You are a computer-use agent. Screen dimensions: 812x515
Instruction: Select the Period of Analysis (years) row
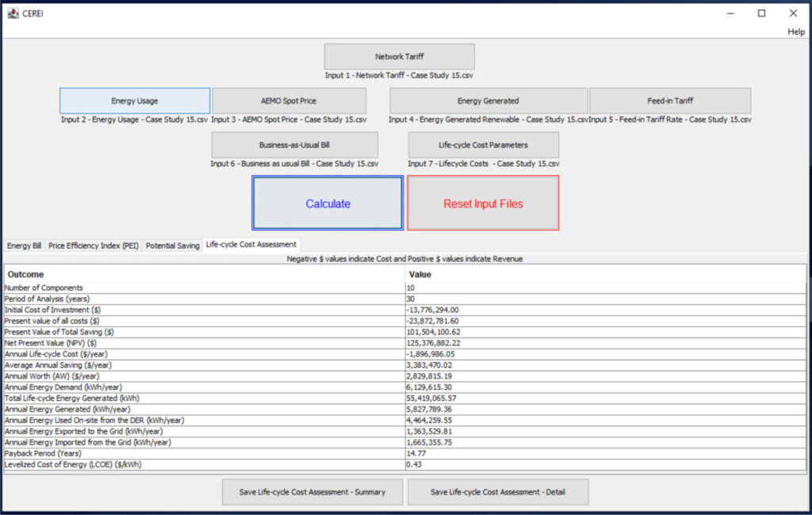pyautogui.click(x=405, y=299)
